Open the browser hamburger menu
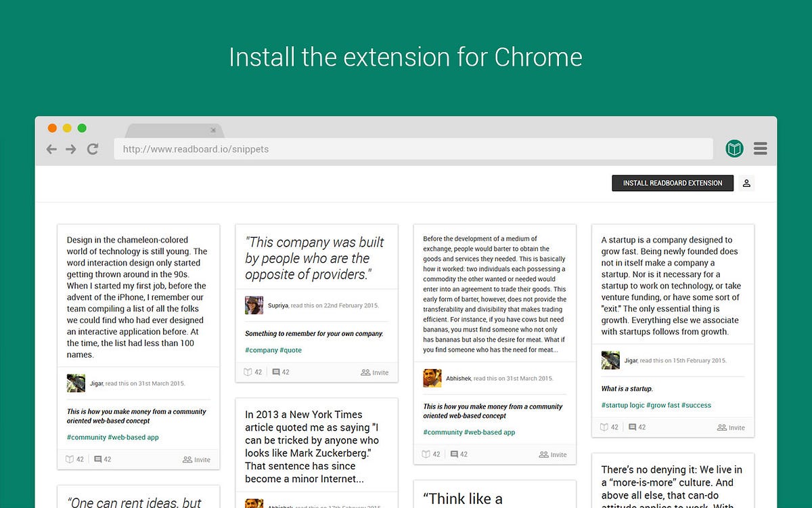The width and height of the screenshot is (812, 508). [761, 148]
